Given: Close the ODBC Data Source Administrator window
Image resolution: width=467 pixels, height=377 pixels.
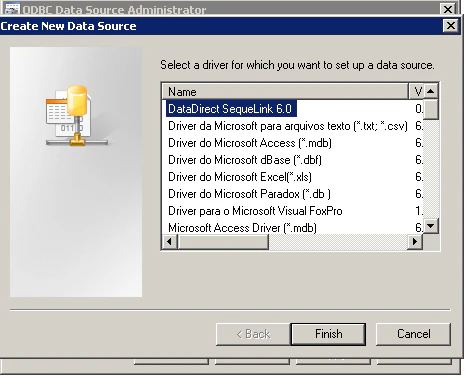Looking at the screenshot, I should click(x=448, y=9).
